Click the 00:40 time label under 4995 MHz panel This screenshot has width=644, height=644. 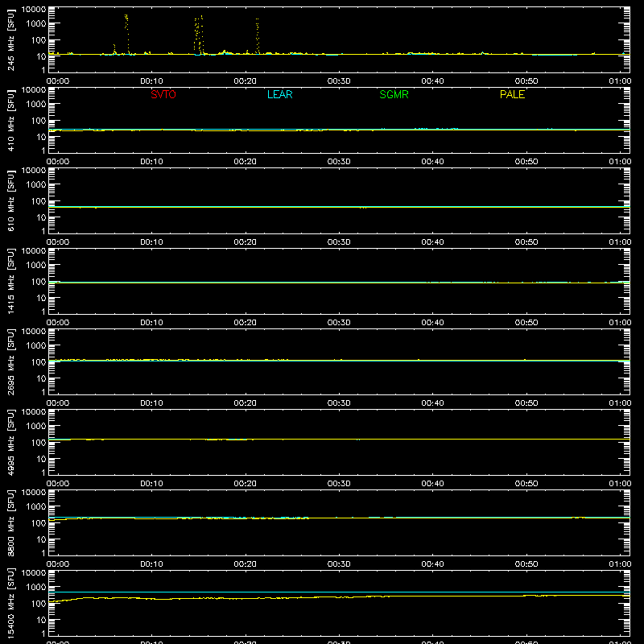tap(432, 484)
